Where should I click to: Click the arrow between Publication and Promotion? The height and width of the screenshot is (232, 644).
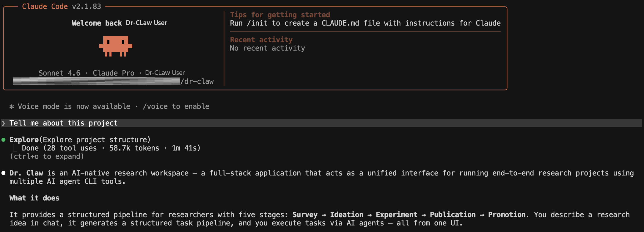click(482, 215)
